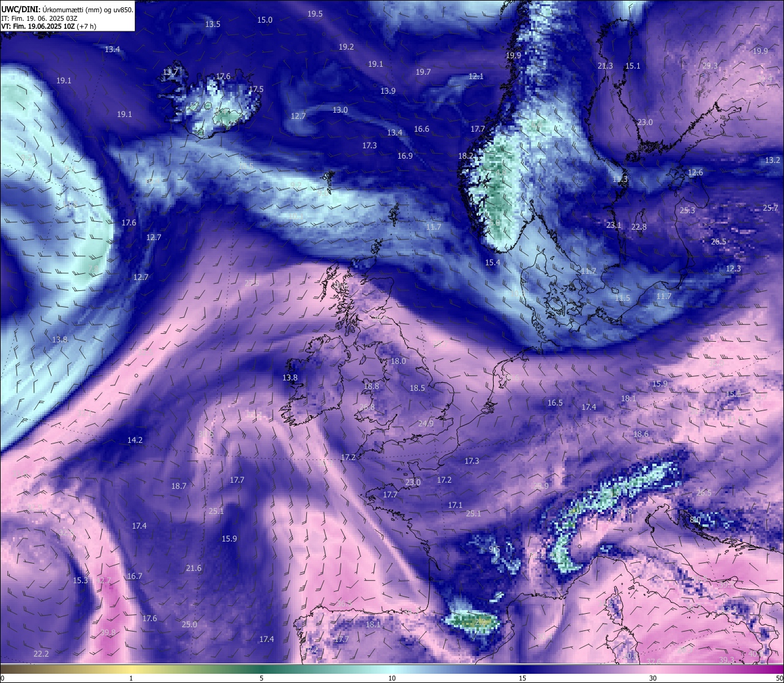Click the '25.7' value label
Screen dimensions: 784x683
pyautogui.click(x=771, y=208)
